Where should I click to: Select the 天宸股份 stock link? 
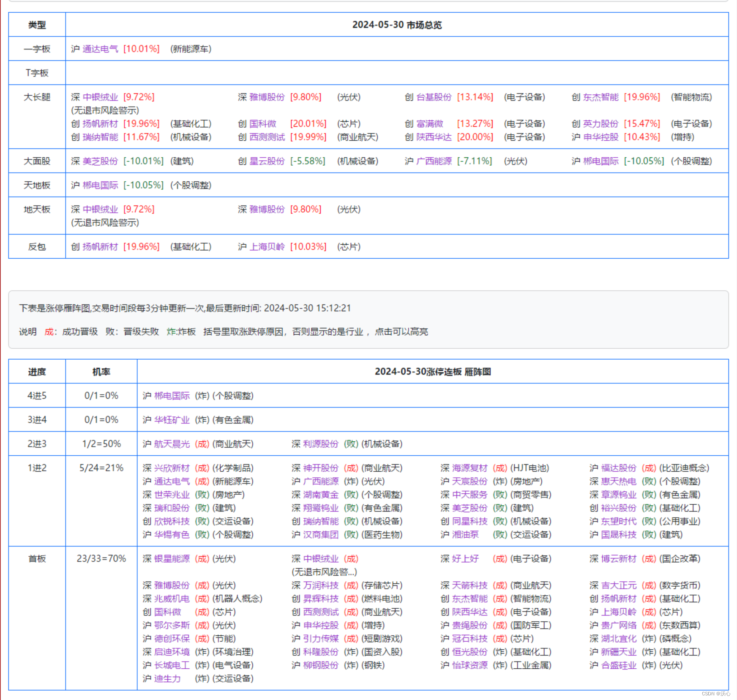(x=470, y=481)
